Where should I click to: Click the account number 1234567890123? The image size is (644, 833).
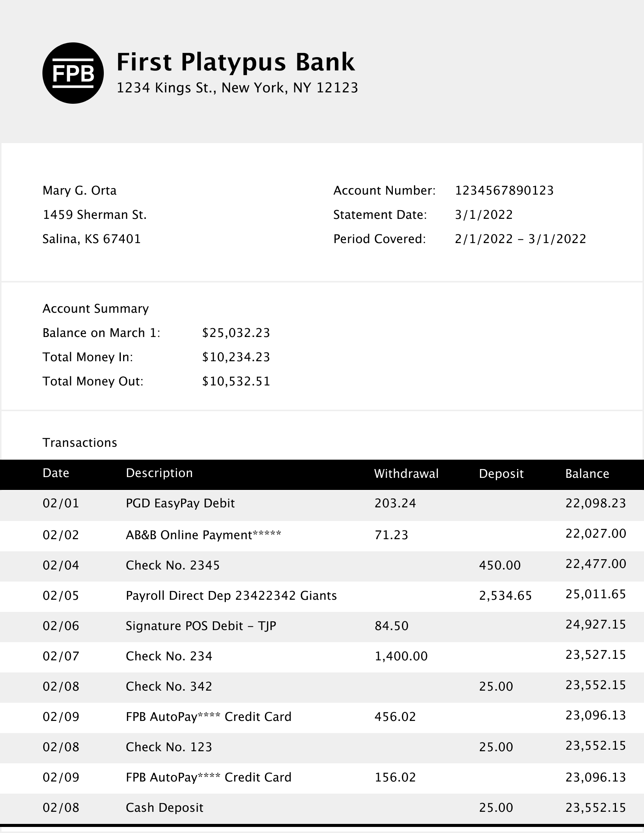click(504, 190)
